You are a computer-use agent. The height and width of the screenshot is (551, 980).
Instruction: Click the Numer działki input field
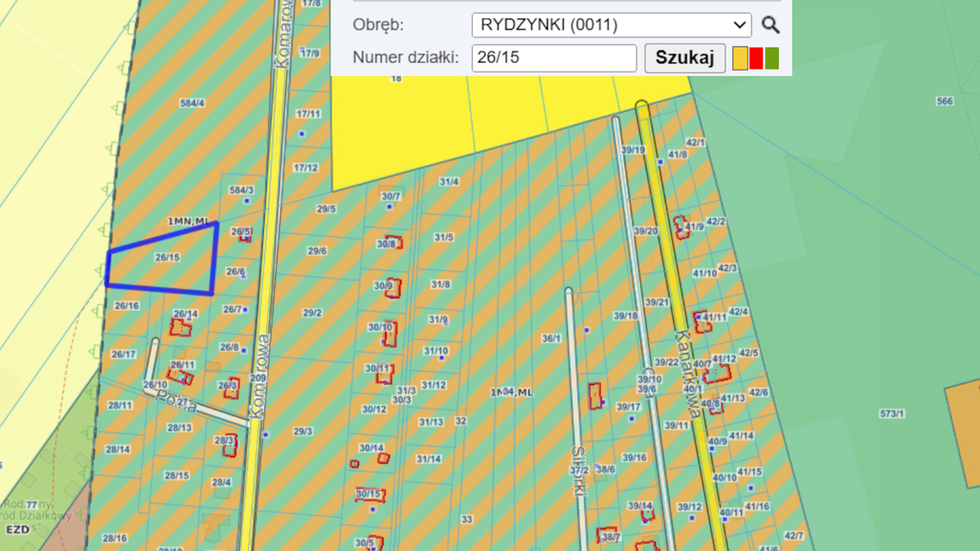click(554, 58)
